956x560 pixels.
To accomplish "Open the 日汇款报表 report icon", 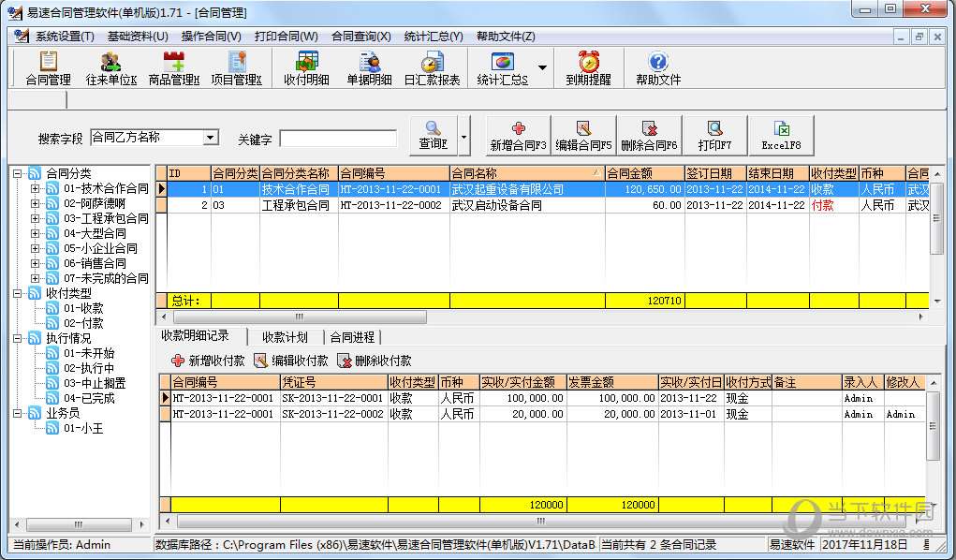I will point(432,68).
